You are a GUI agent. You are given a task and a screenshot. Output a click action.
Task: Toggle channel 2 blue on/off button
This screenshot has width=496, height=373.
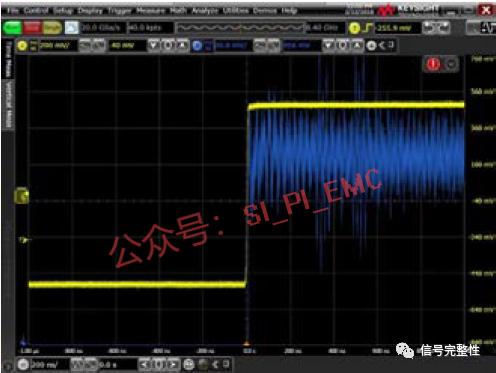coord(197,46)
